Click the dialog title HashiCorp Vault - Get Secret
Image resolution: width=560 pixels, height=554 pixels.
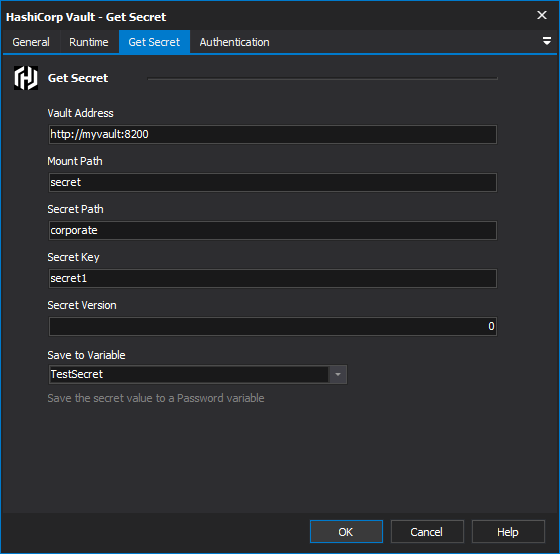[x=86, y=17]
